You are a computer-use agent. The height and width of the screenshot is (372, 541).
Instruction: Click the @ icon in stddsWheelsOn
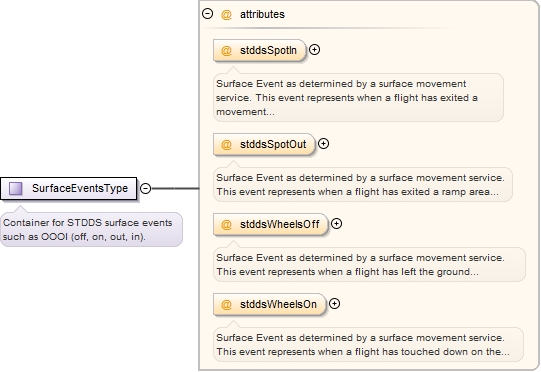226,305
